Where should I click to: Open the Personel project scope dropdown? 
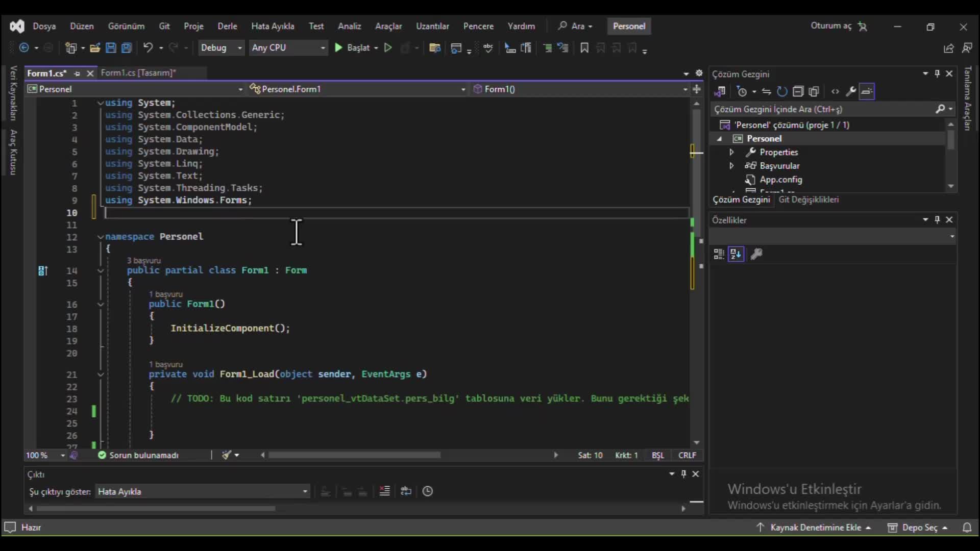[x=135, y=89]
